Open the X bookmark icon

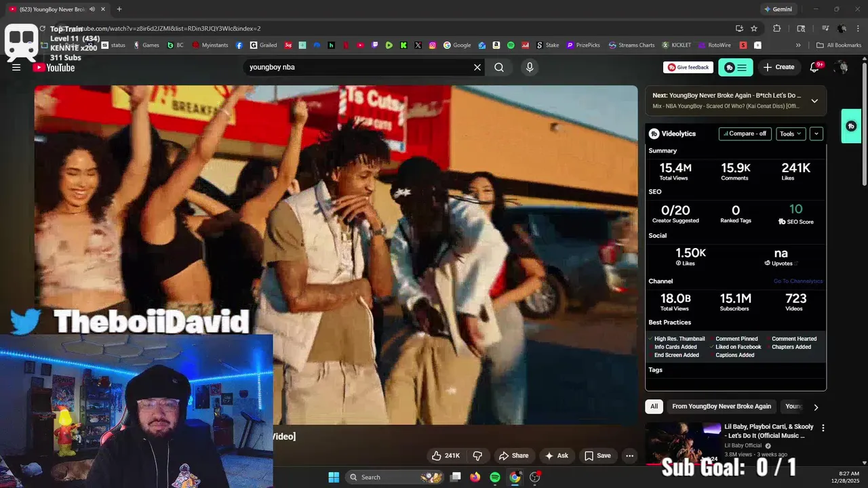[x=418, y=45]
